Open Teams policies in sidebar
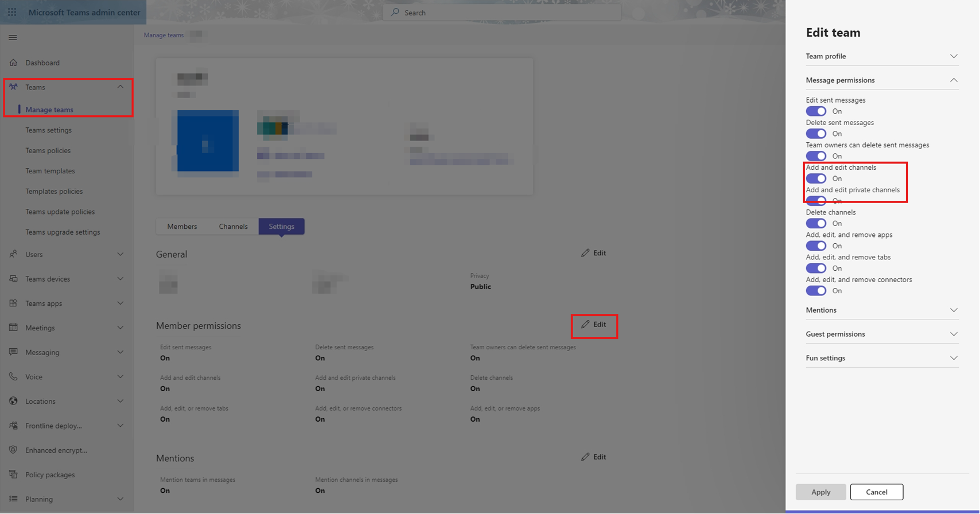 click(x=48, y=150)
